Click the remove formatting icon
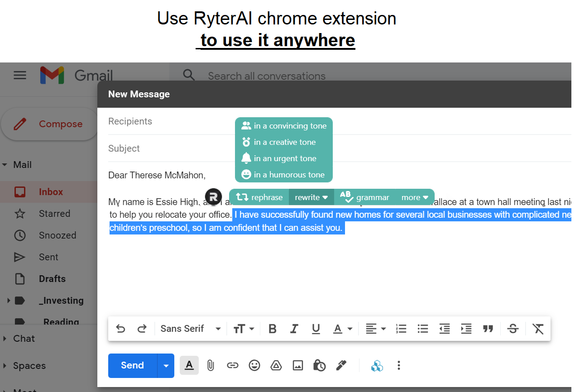Screen dimensions: 575x392 coord(538,329)
